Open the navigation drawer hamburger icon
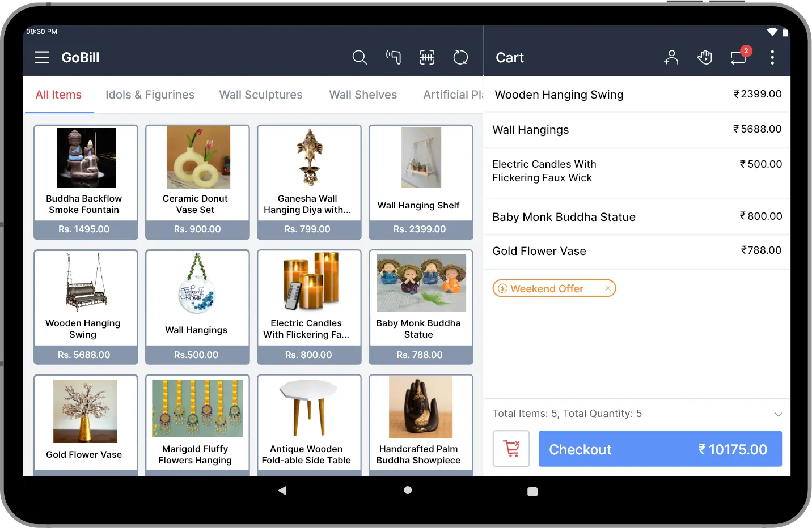This screenshot has width=812, height=528. tap(41, 57)
